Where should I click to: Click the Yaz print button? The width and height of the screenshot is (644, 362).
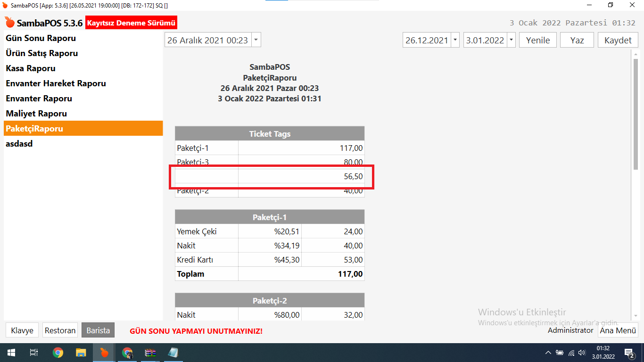pyautogui.click(x=577, y=40)
